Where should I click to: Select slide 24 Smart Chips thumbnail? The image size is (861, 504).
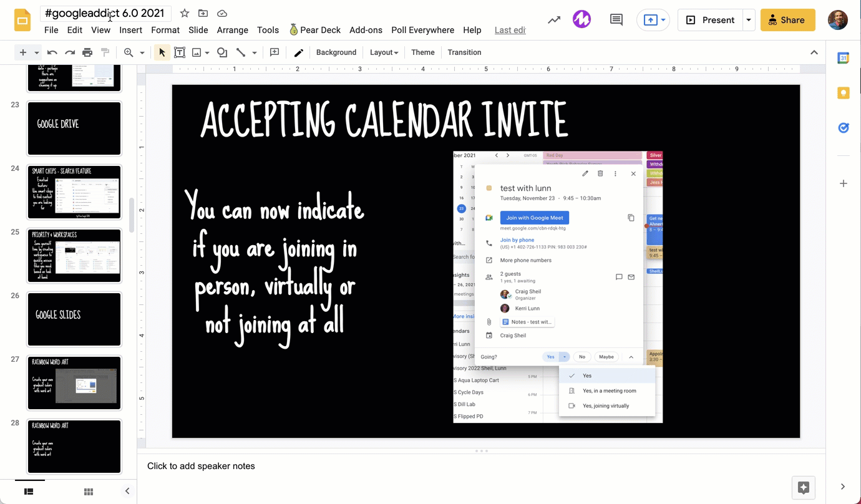pos(74,192)
